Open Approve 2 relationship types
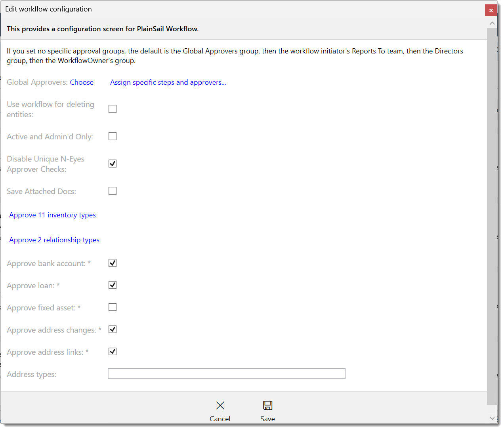 (x=54, y=240)
